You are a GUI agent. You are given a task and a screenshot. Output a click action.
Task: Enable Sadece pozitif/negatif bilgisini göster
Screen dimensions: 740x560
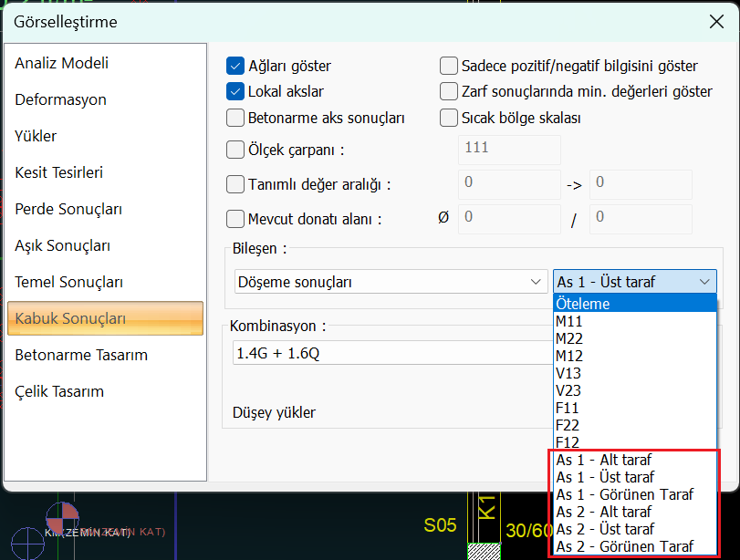coord(449,66)
